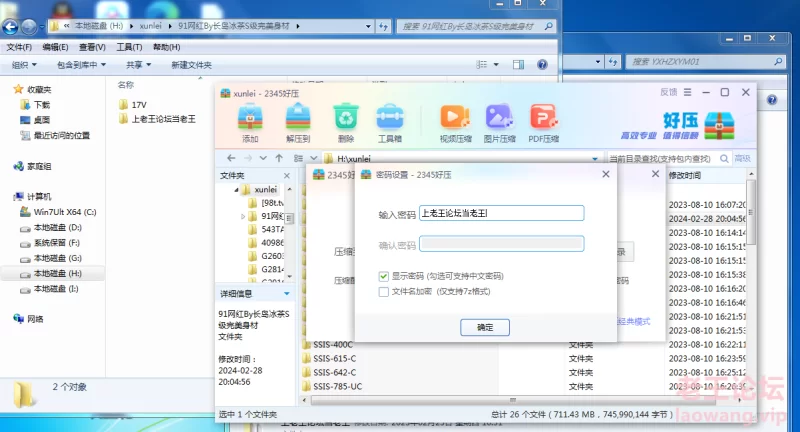Click the 解压到 (Extract to) icon
The height and width of the screenshot is (432, 800).
pos(298,123)
